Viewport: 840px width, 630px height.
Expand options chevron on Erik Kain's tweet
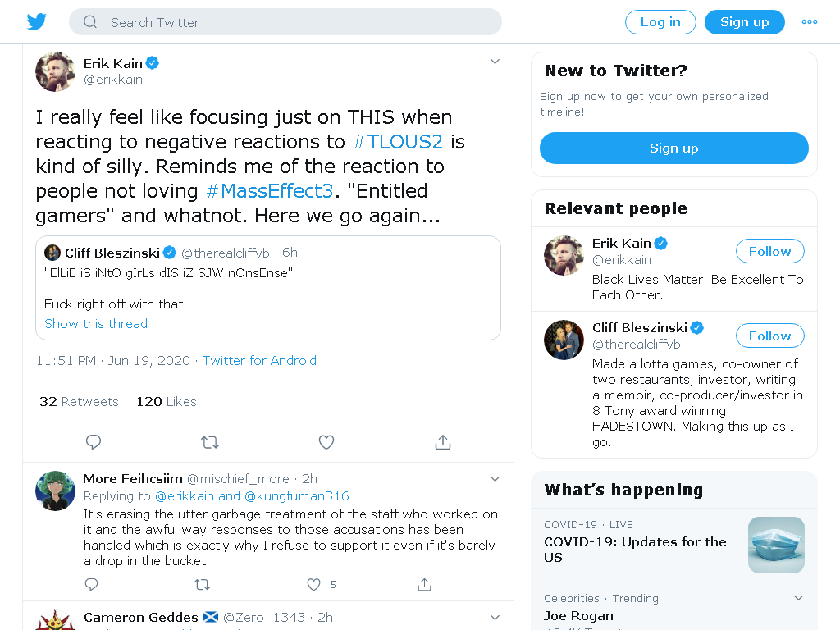[x=495, y=62]
